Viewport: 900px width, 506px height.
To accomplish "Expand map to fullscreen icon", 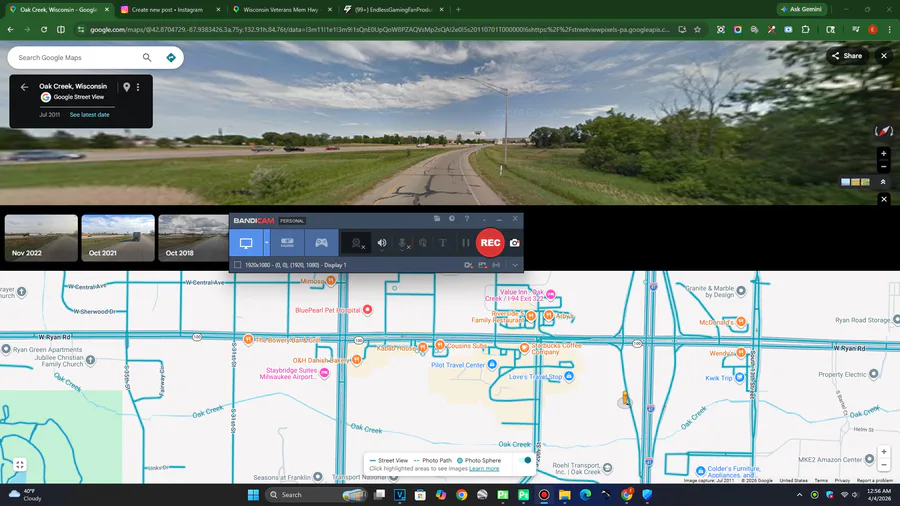I will pyautogui.click(x=20, y=465).
